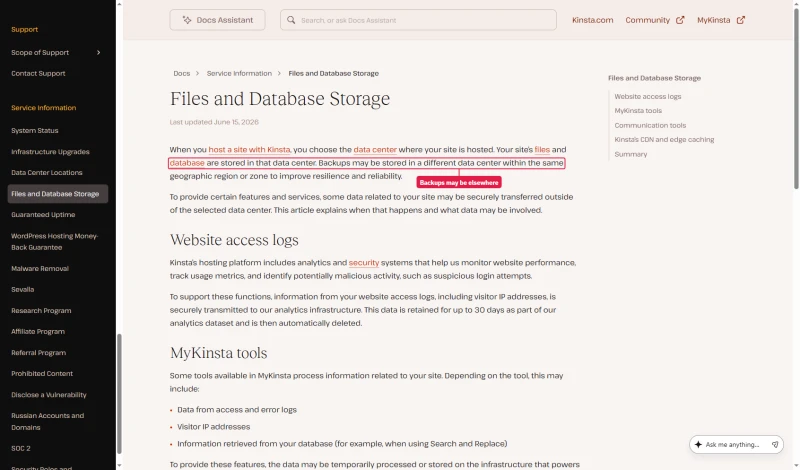This screenshot has height=470, width=800.
Task: Click the Files and Database Storage page title
Action: coord(280,98)
